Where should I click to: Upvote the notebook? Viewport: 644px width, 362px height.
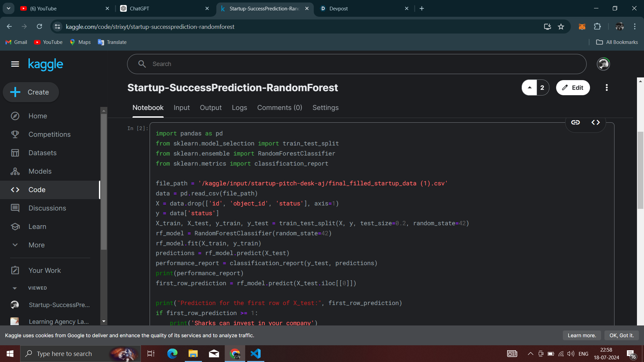point(530,87)
